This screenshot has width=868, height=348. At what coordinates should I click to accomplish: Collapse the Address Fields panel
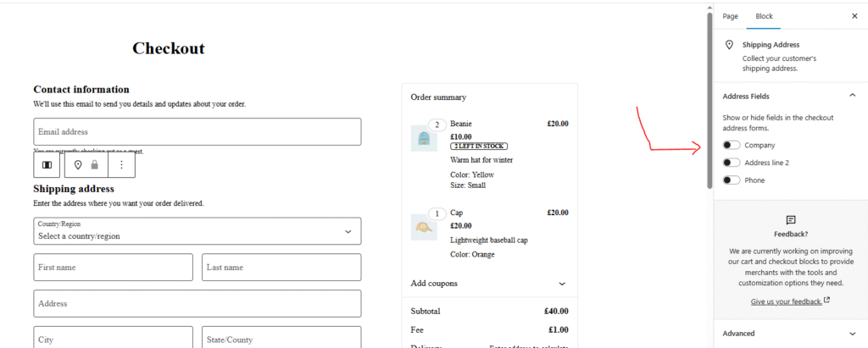[x=852, y=97]
